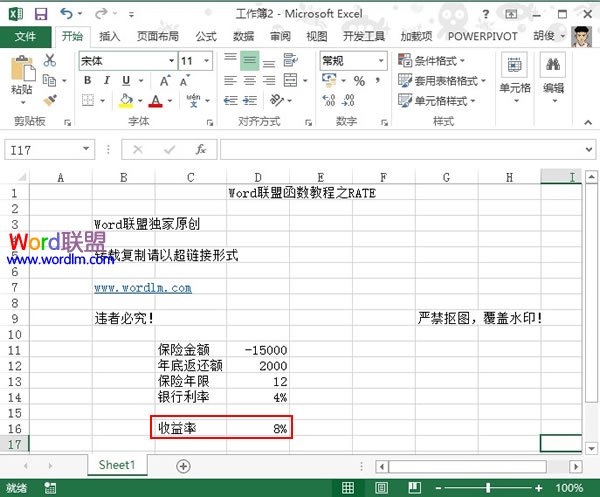Click the Zoom Out minus button

pos(439,488)
